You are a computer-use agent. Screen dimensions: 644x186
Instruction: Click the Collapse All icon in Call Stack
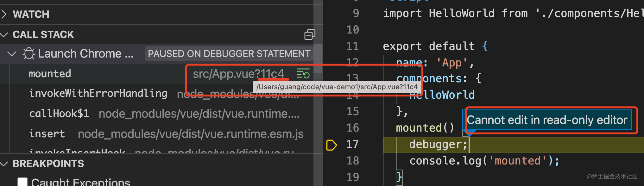pos(309,34)
